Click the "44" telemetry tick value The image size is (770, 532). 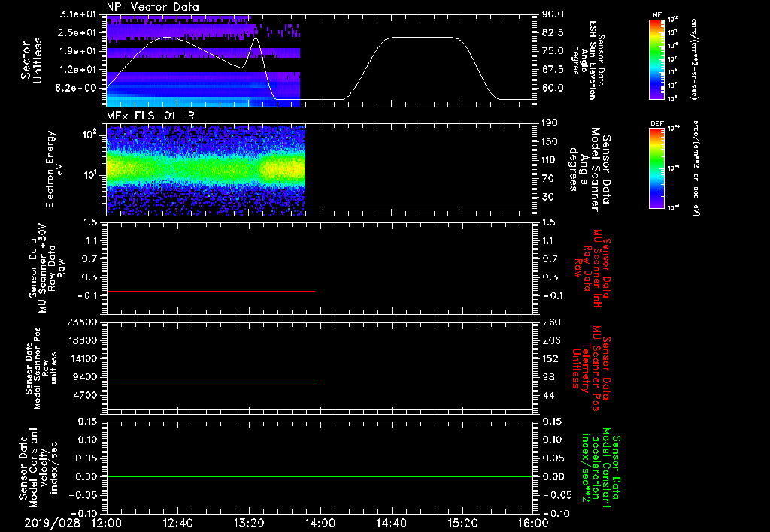click(x=548, y=395)
